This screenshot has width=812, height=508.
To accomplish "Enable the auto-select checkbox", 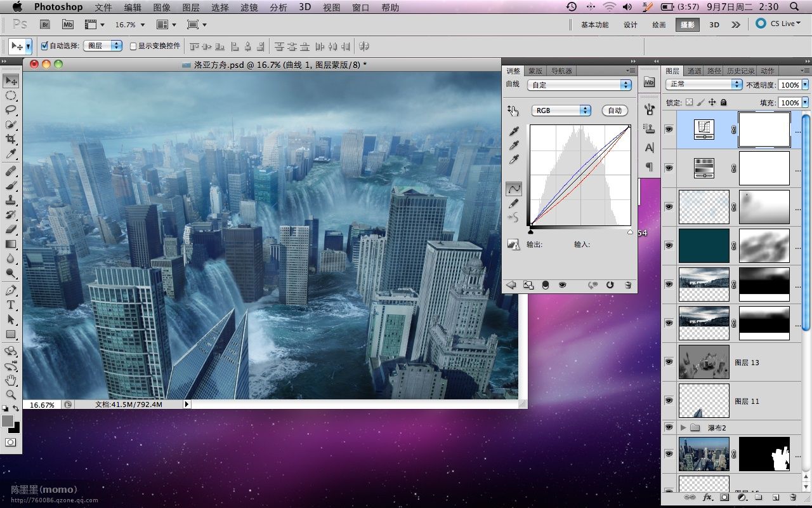I will click(44, 46).
